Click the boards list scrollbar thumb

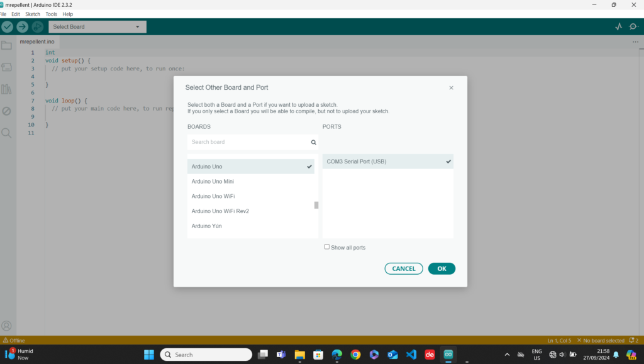(x=316, y=205)
